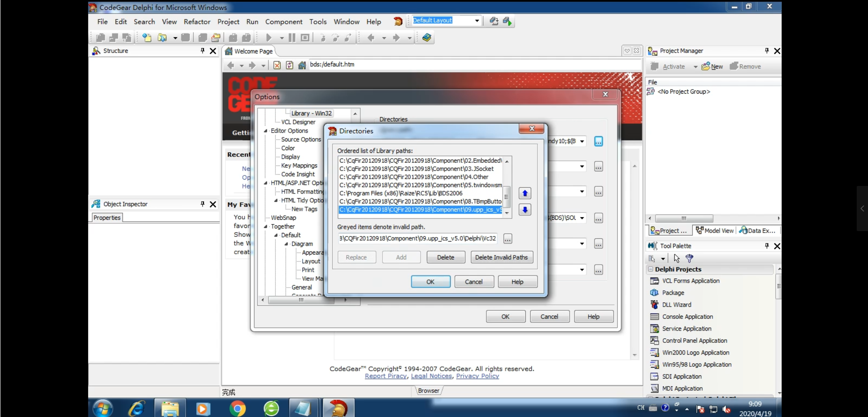868x417 pixels.
Task: Open the highlighted library path browse button
Action: click(598, 141)
